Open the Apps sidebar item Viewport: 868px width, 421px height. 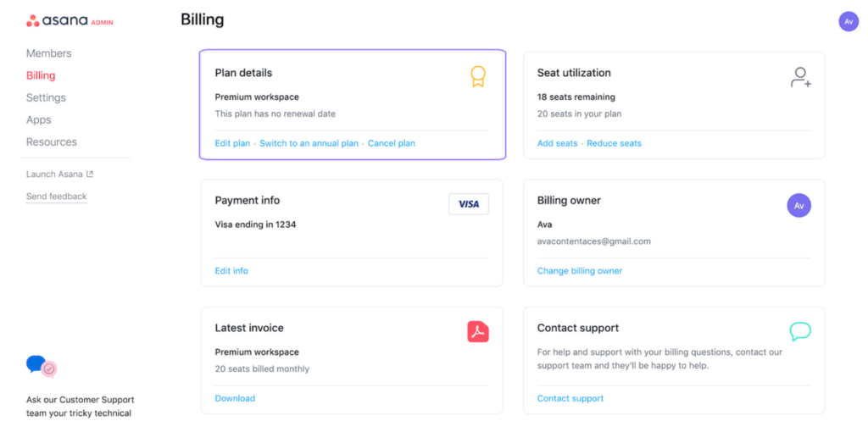point(39,119)
